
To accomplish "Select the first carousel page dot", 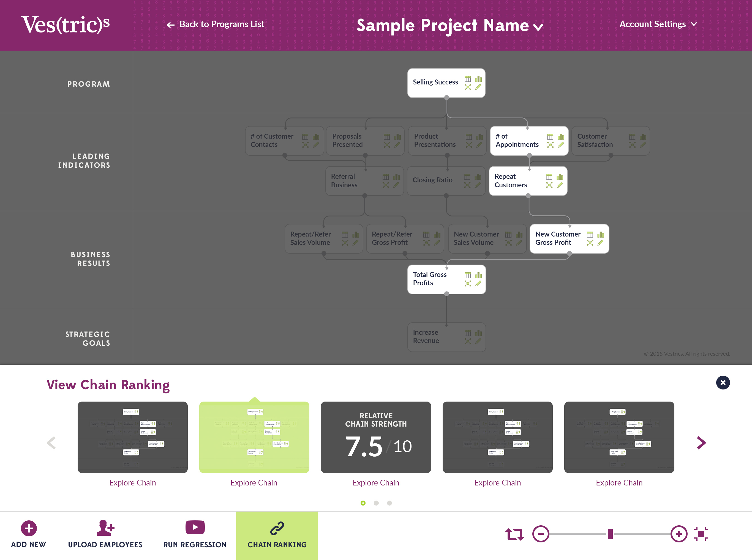I will click(x=363, y=503).
